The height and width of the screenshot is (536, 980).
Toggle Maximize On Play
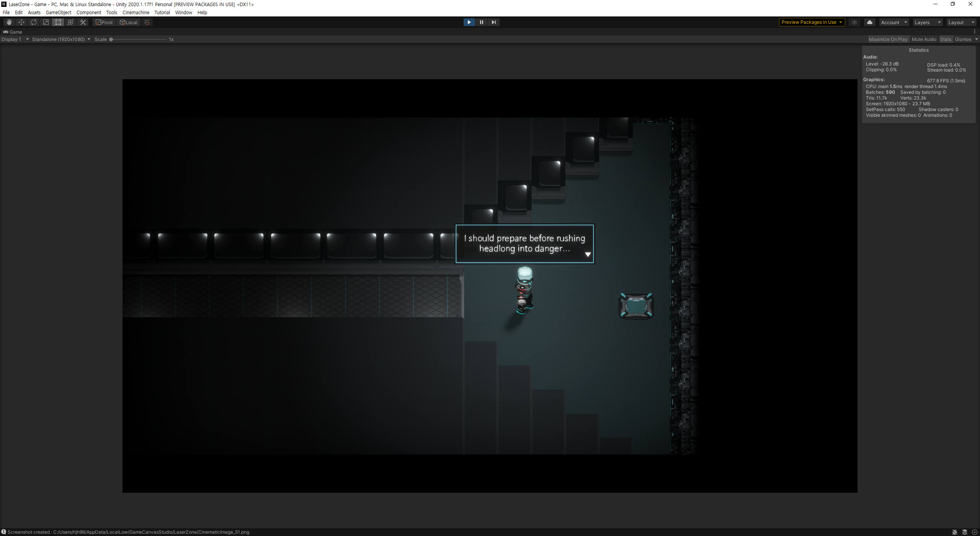tap(888, 39)
